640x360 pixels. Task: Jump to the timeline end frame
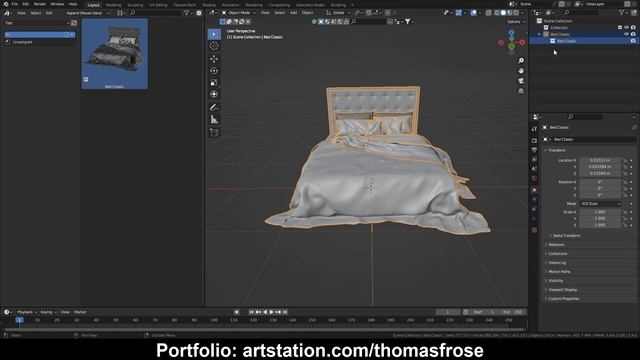[x=285, y=312]
